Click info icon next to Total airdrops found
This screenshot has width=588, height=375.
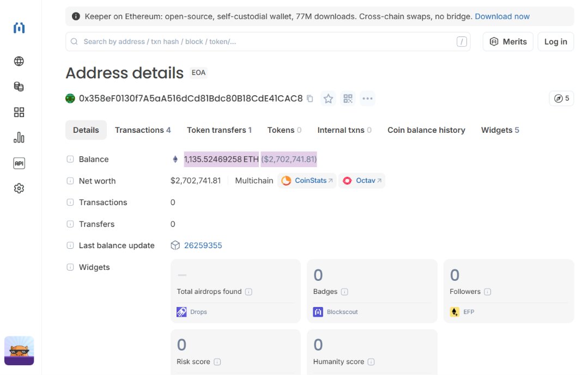click(248, 292)
